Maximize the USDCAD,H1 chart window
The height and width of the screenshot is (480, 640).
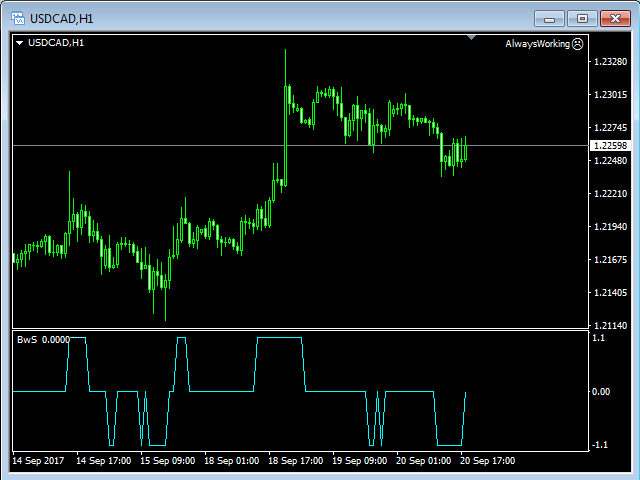pos(581,17)
